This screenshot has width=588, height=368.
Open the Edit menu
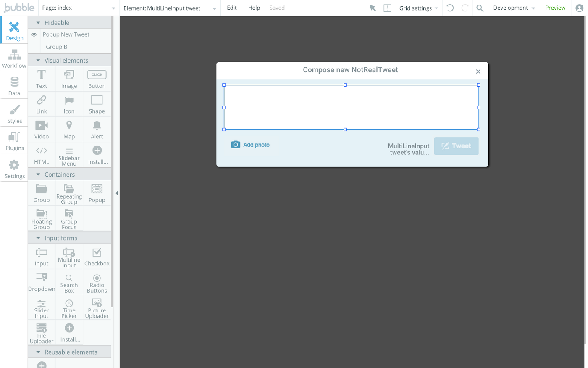pyautogui.click(x=231, y=8)
